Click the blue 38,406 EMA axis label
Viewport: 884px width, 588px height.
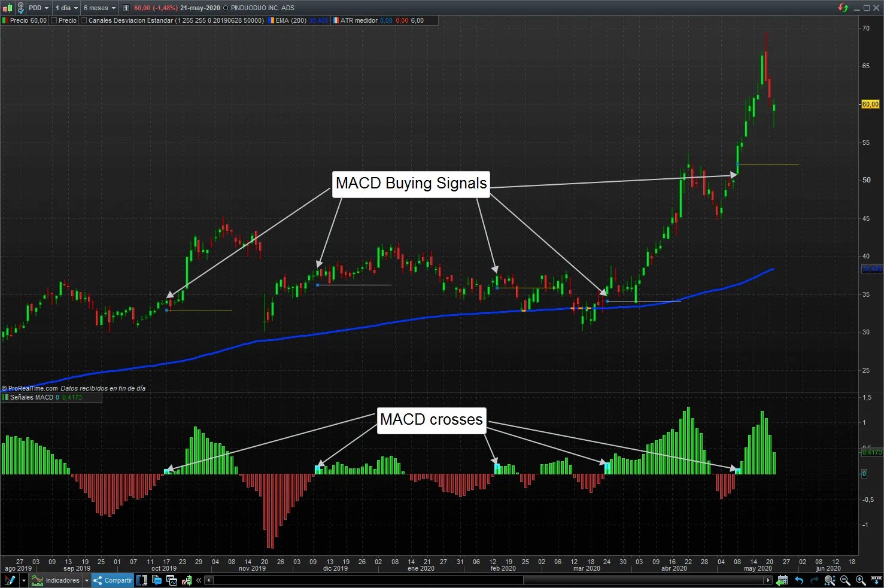pos(871,269)
